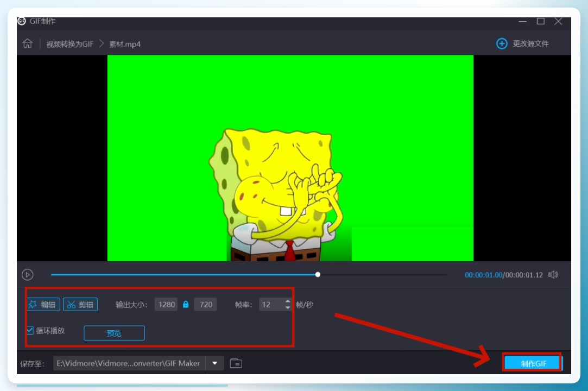The height and width of the screenshot is (391, 588).
Task: Click the 预览 preview button
Action: pyautogui.click(x=114, y=333)
